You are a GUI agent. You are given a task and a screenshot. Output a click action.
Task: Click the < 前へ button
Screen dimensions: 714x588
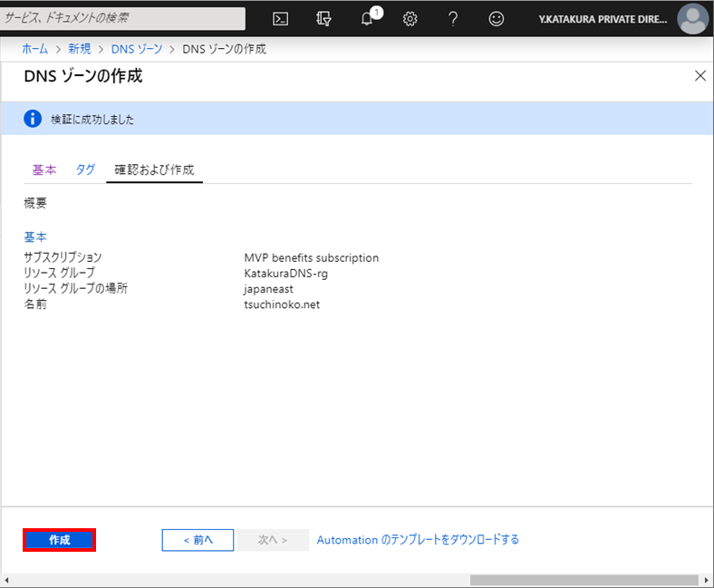198,540
